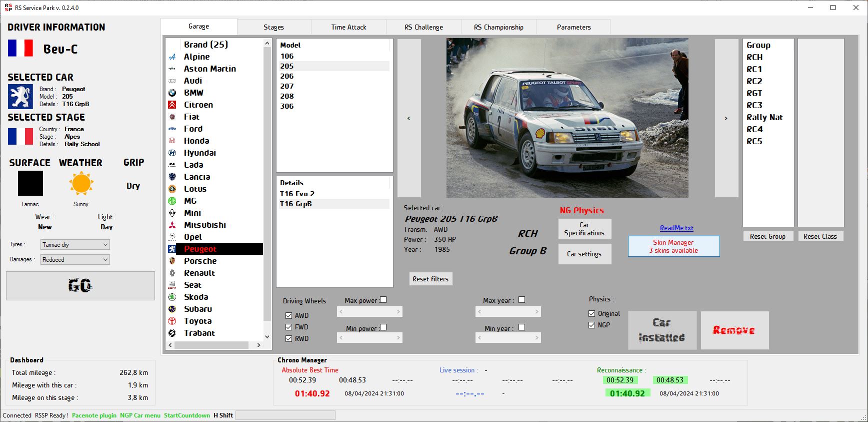Click the Audi rings logo icon
Viewport: 868px width, 422px height.
pos(172,81)
